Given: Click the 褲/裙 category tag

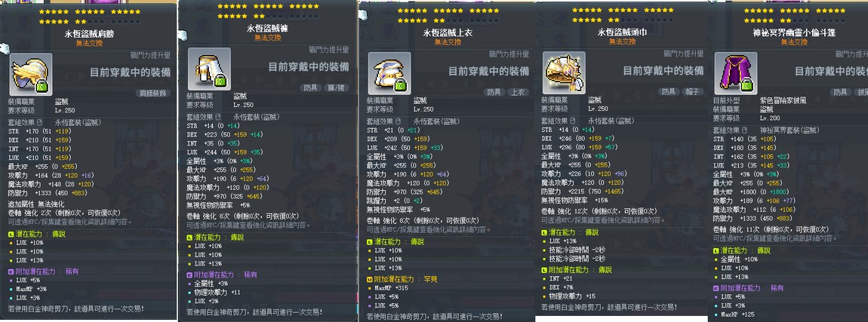Looking at the screenshot, I should click(337, 87).
